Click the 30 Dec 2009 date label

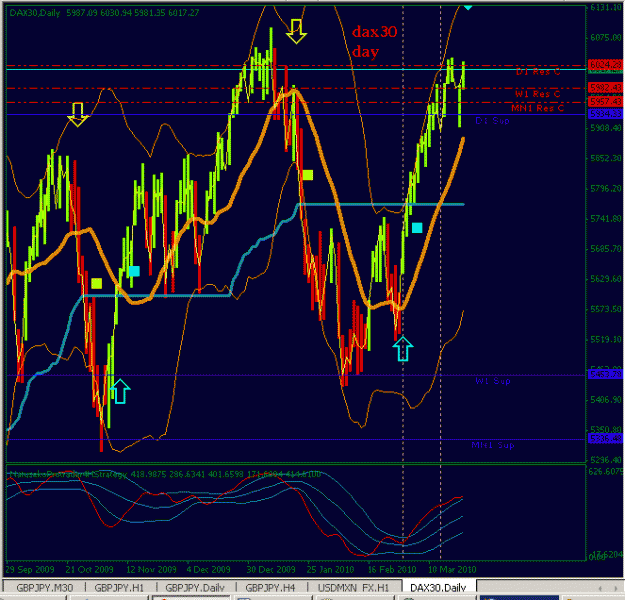coord(271,569)
